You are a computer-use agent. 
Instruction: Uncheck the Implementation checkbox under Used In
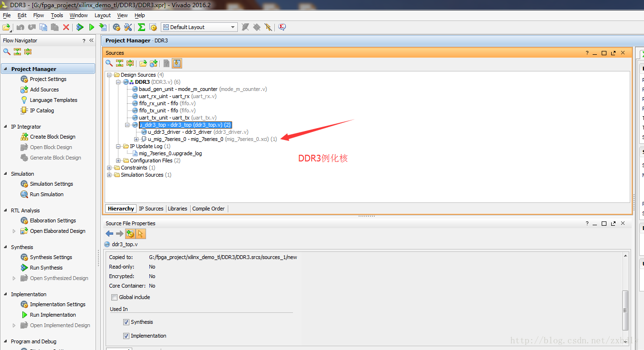click(x=126, y=336)
